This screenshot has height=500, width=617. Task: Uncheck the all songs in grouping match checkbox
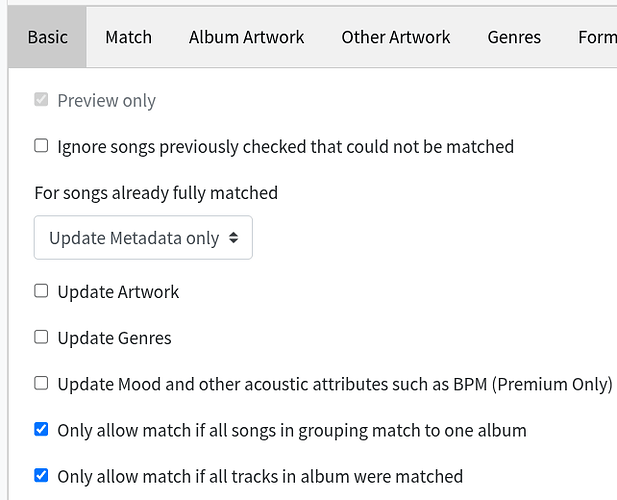pyautogui.click(x=41, y=429)
